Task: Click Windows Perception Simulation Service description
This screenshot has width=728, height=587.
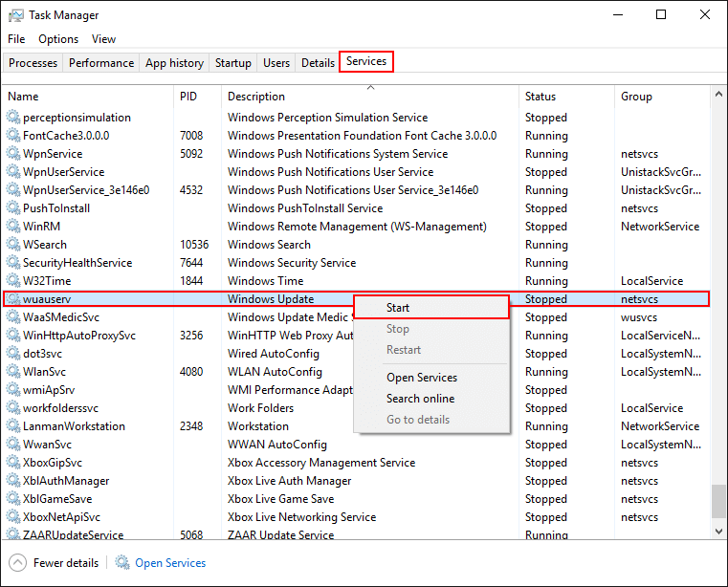Action: [327, 117]
